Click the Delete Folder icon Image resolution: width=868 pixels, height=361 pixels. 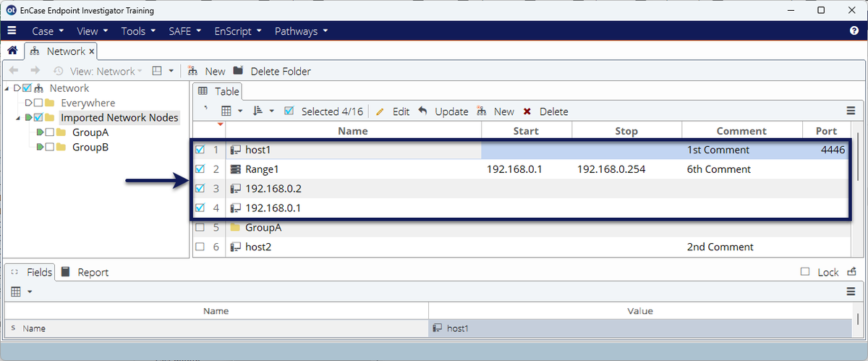coord(238,71)
